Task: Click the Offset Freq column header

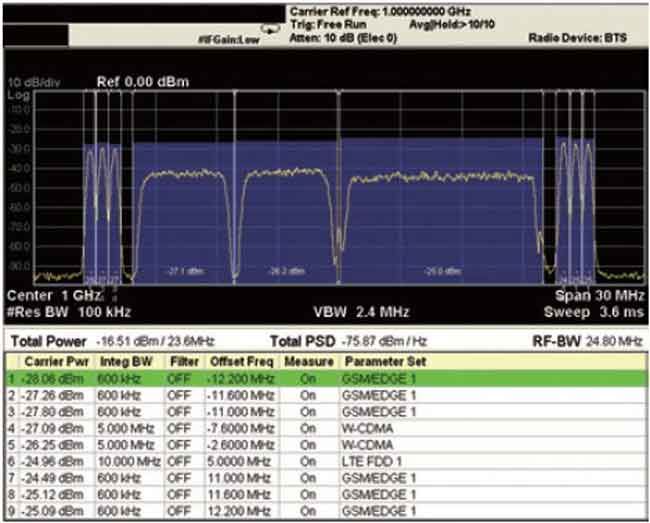Action: click(240, 360)
